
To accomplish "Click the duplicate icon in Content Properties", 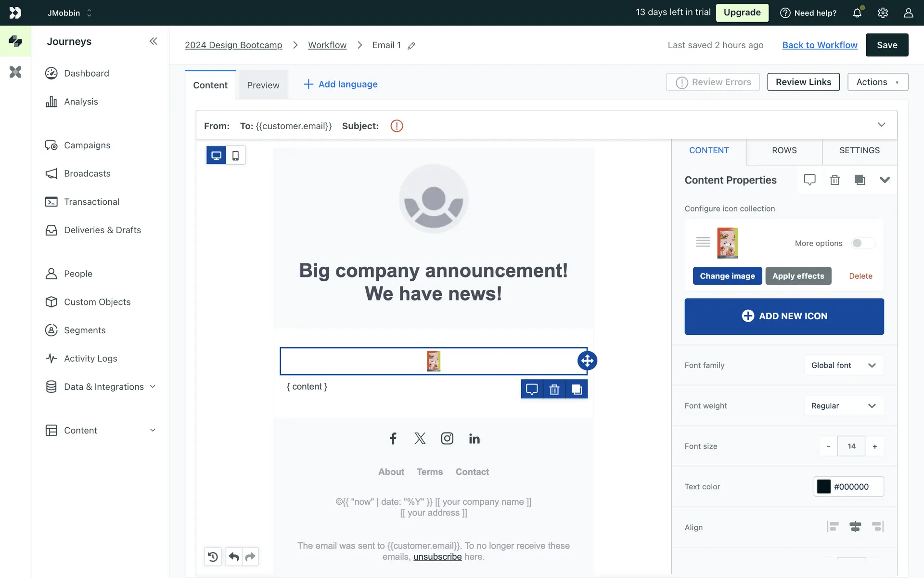I will [x=860, y=180].
